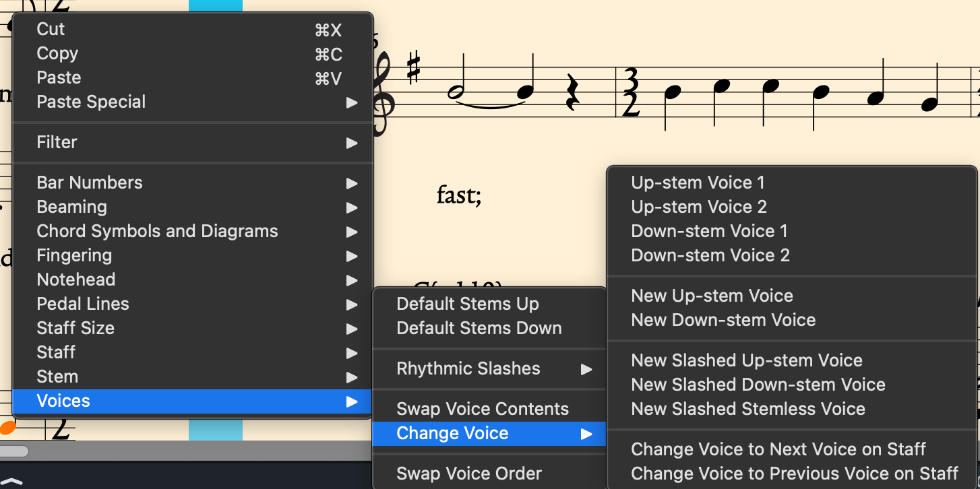
Task: Change to Down-stem Voice 2
Action: point(710,255)
